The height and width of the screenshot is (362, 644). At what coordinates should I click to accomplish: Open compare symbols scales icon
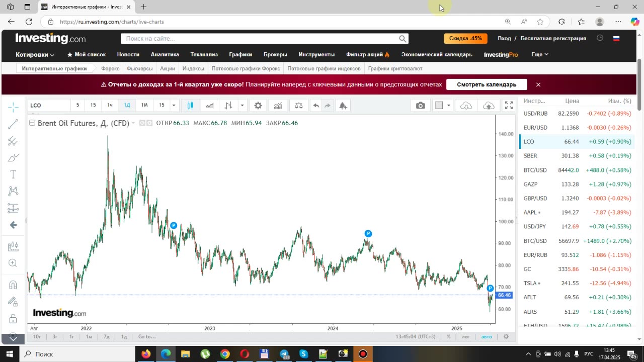coord(298,105)
